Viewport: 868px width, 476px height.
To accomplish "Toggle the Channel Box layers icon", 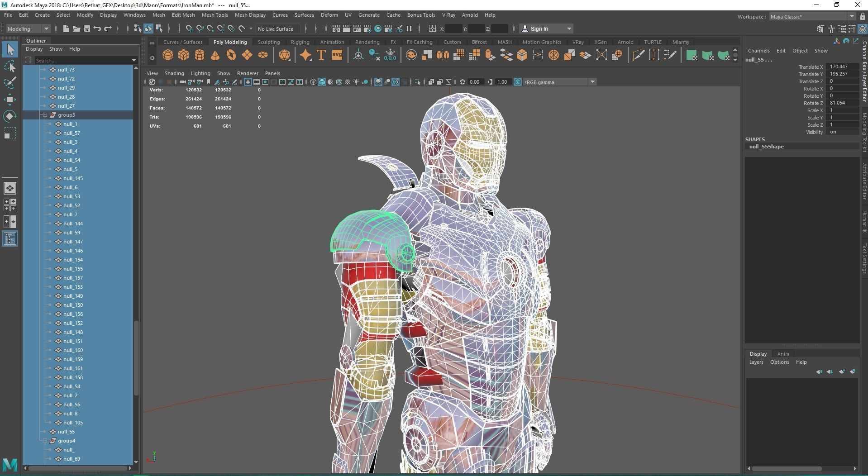I will [x=862, y=29].
